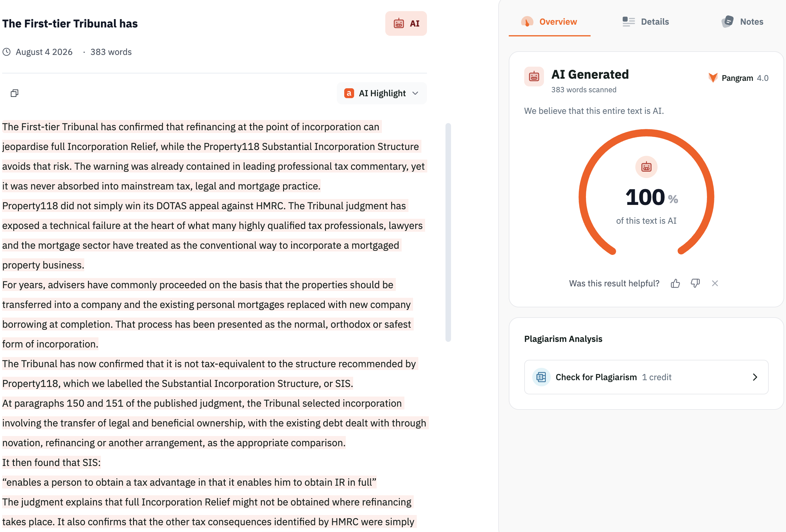Switch to the Overview tab

[550, 22]
